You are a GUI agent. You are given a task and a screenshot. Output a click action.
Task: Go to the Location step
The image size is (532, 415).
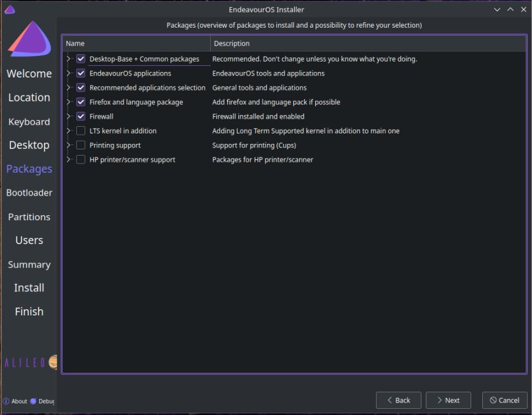(29, 98)
